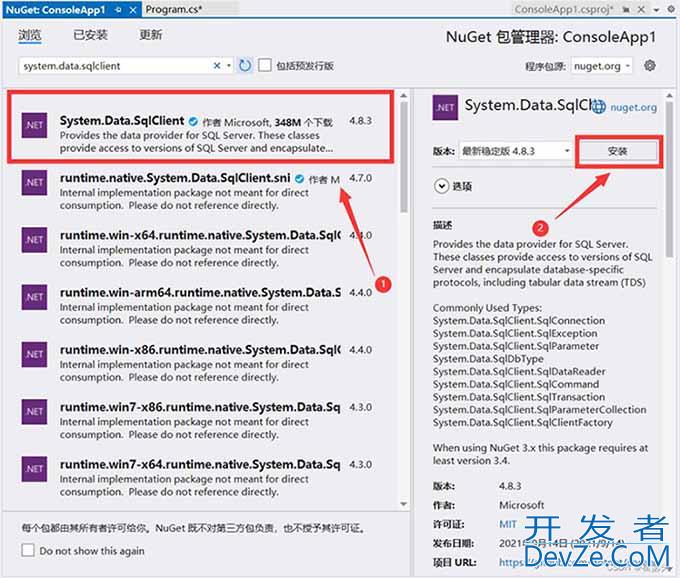
Task: Open the package source nuget.org dropdown
Action: 602,66
